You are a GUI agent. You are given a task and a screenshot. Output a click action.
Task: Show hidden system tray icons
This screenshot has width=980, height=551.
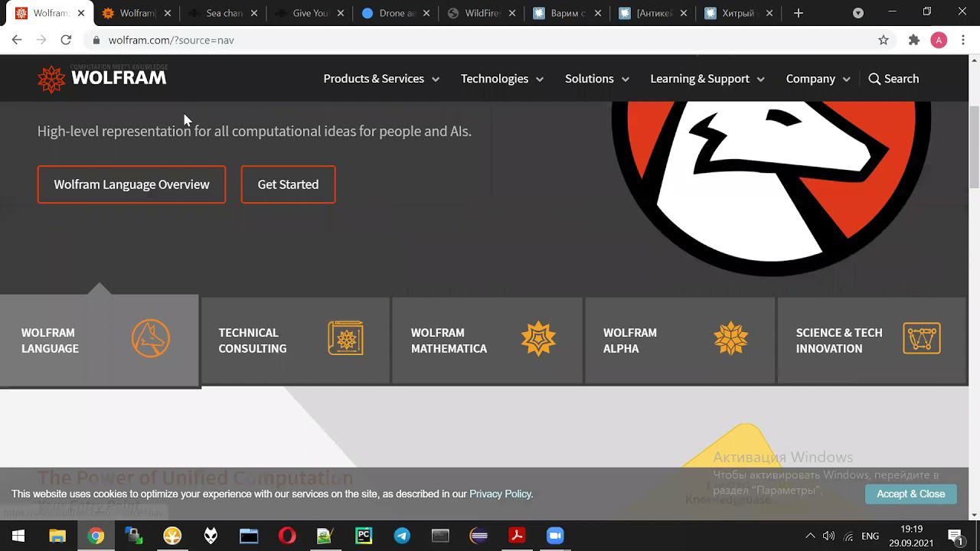pyautogui.click(x=810, y=536)
